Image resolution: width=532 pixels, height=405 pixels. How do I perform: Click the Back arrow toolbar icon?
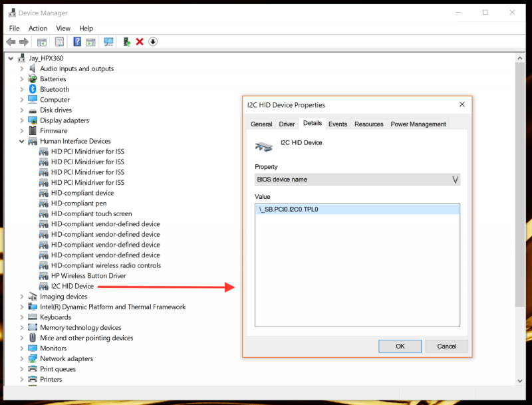tap(11, 42)
